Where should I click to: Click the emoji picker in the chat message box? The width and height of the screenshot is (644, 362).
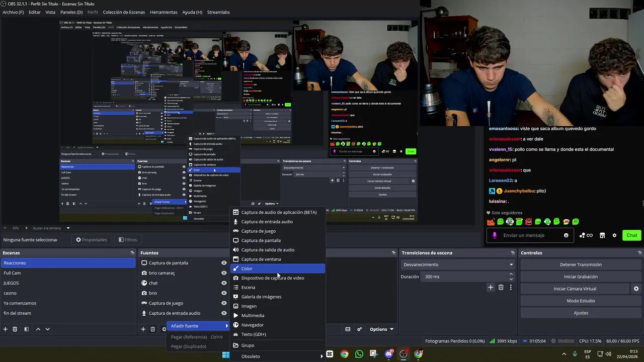click(566, 235)
